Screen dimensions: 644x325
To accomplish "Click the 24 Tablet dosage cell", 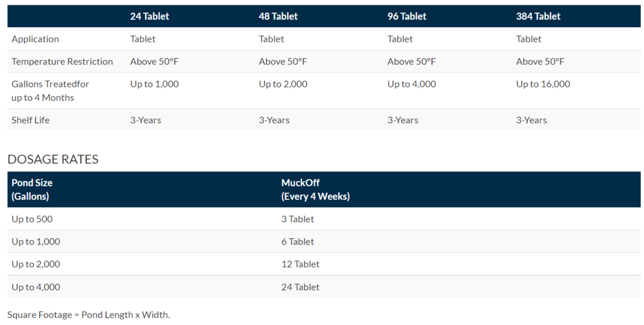I will [300, 287].
